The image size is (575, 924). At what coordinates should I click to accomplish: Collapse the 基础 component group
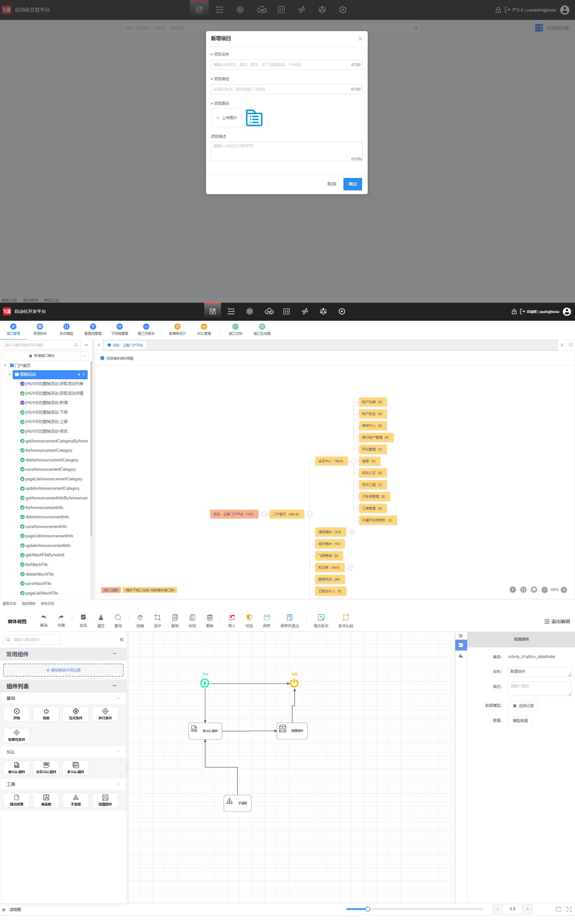(118, 698)
